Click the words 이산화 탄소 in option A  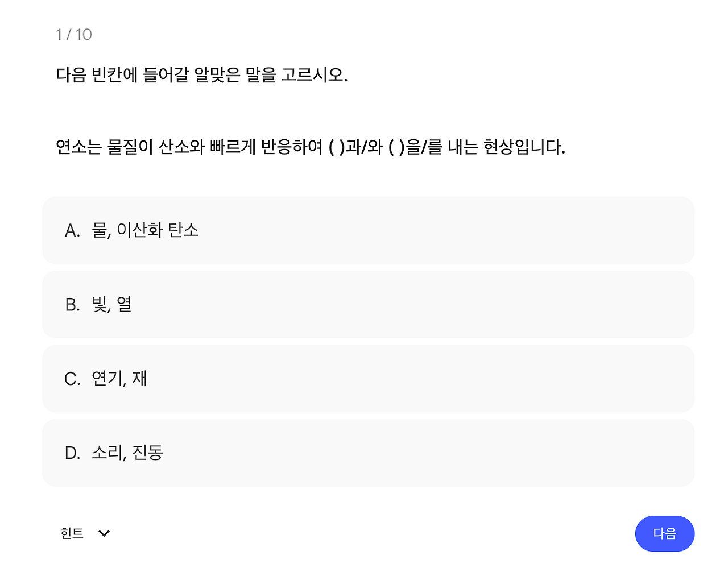(x=158, y=230)
